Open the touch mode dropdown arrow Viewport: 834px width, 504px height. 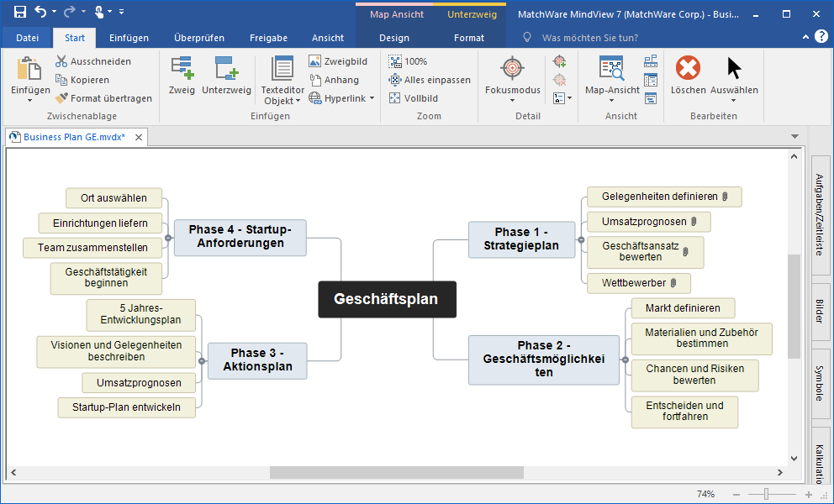[109, 11]
